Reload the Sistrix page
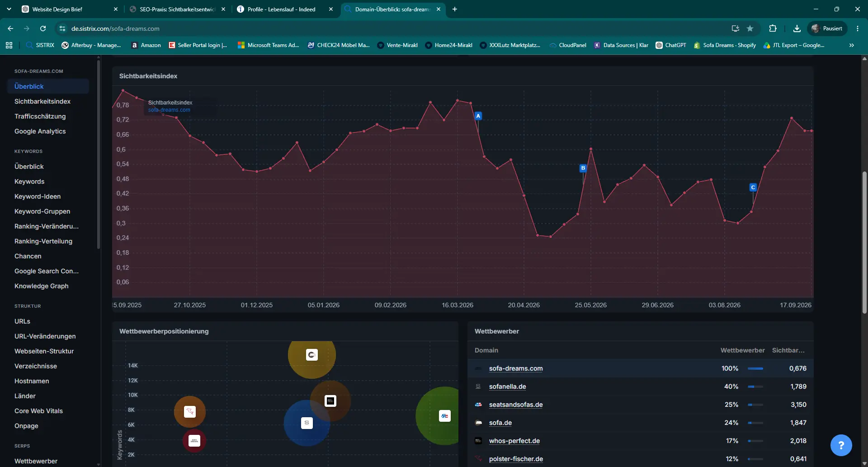868x467 pixels. [x=43, y=29]
